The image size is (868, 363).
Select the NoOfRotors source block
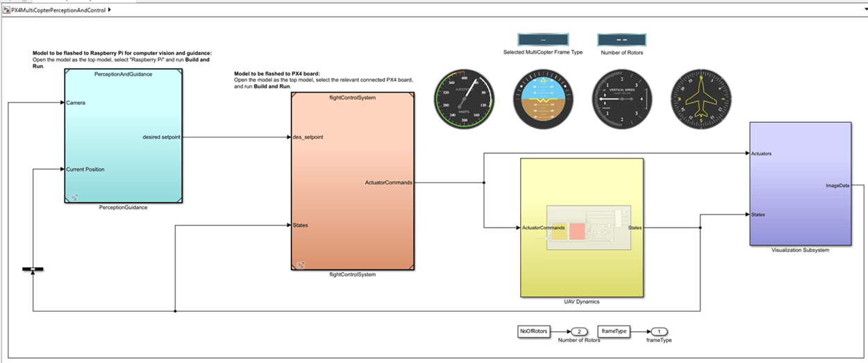(534, 332)
